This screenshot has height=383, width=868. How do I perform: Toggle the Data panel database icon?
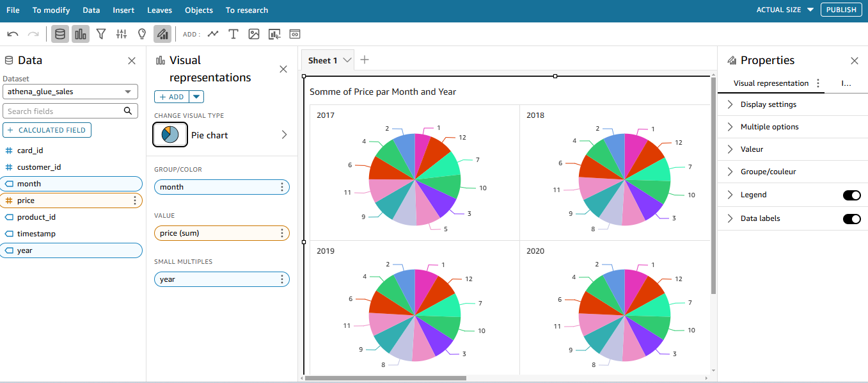click(x=60, y=34)
